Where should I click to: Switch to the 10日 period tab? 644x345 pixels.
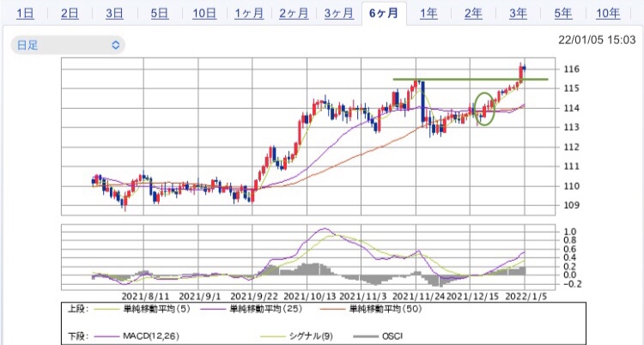[x=204, y=14]
